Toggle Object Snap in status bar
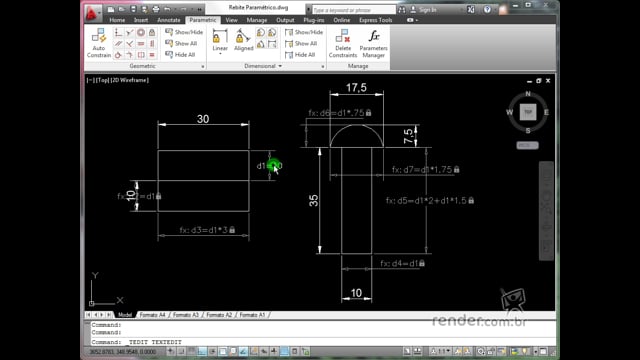Screen dimensions: 640x360 tap(222, 351)
